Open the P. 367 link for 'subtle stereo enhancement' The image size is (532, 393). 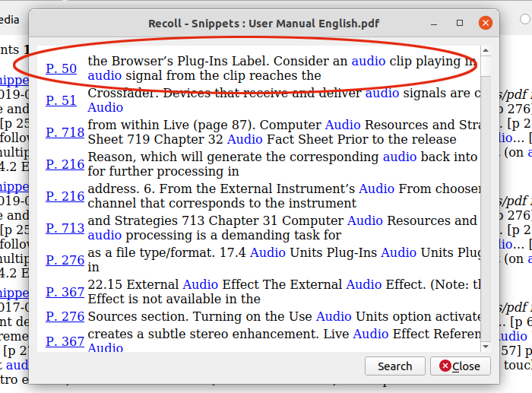(65, 341)
